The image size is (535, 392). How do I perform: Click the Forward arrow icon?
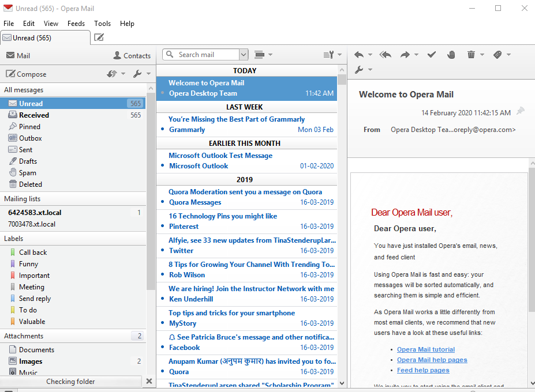click(405, 55)
